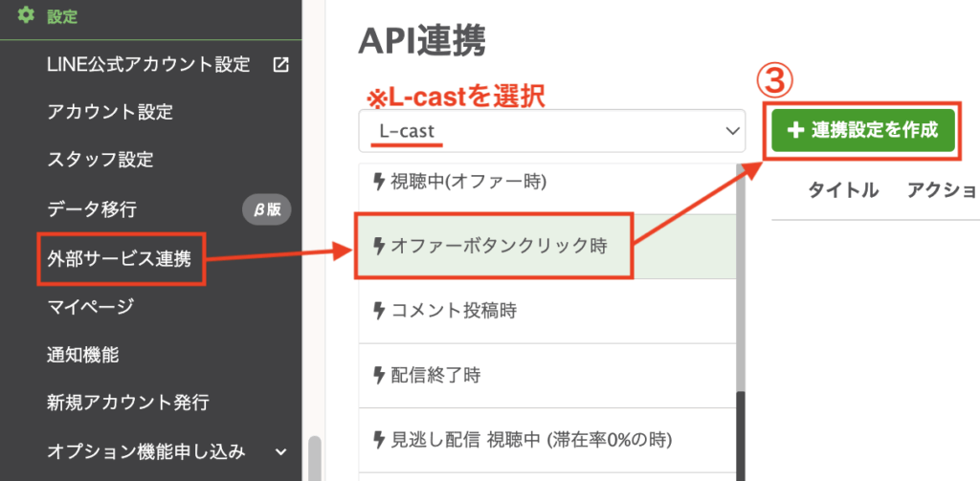
Task: Click the lightning icon beside オファーボタンクリック時
Action: (x=378, y=246)
